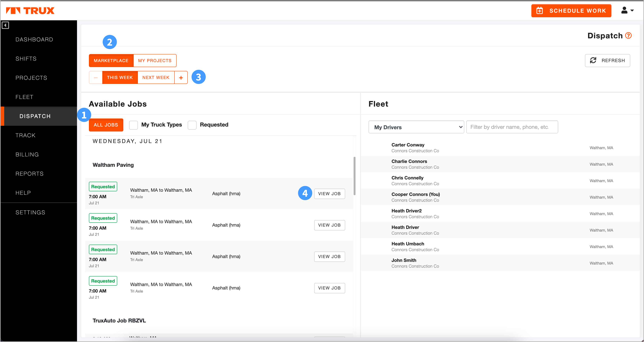Click the Wednesday, Jul 21 date header
Viewport: 644px width, 342px height.
click(x=128, y=141)
